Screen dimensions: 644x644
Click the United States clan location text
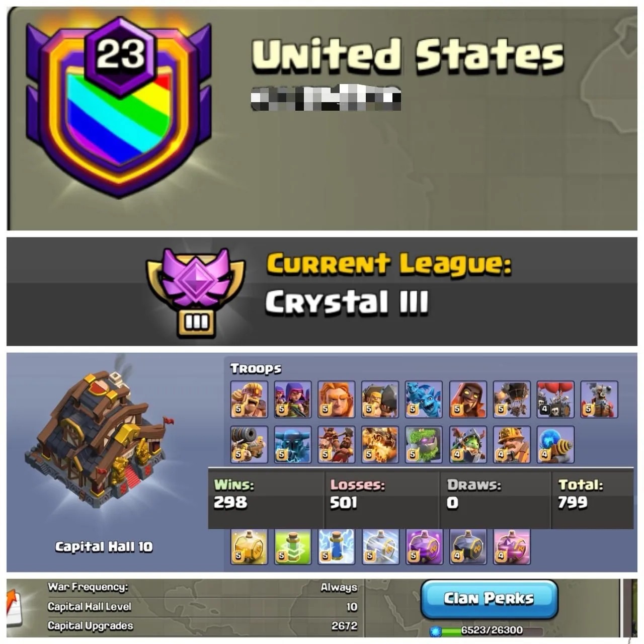pos(408,54)
